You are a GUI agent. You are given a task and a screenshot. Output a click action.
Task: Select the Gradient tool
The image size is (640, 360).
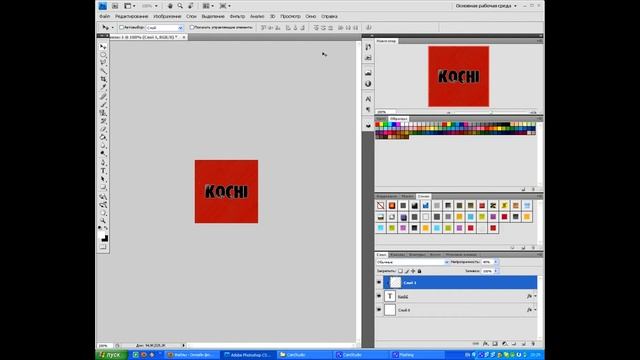pyautogui.click(x=103, y=138)
